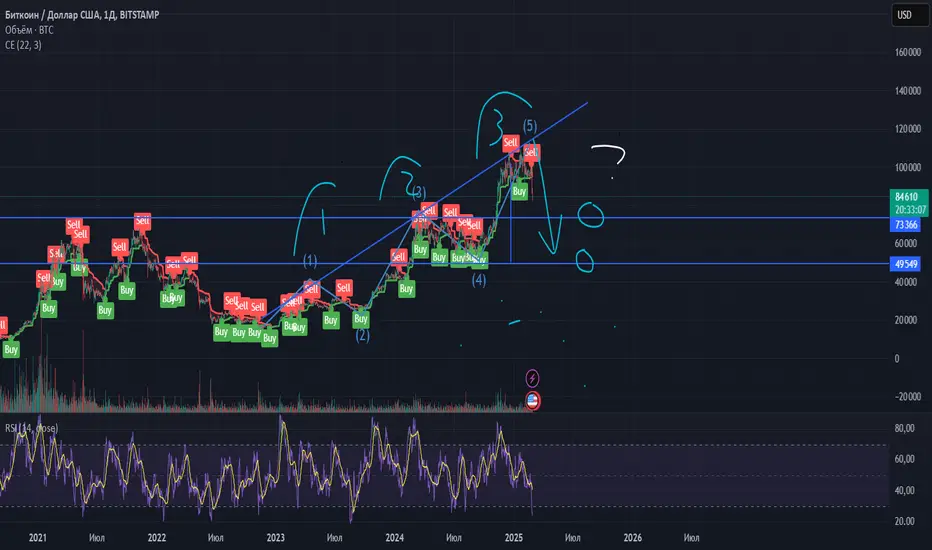
Task: Open the US flag economic event icon
Action: tap(532, 401)
